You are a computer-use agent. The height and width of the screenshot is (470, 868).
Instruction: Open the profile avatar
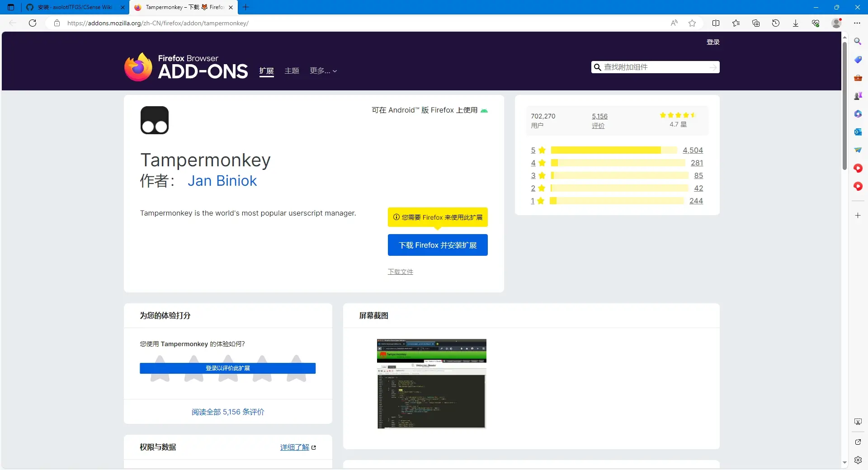pos(837,23)
